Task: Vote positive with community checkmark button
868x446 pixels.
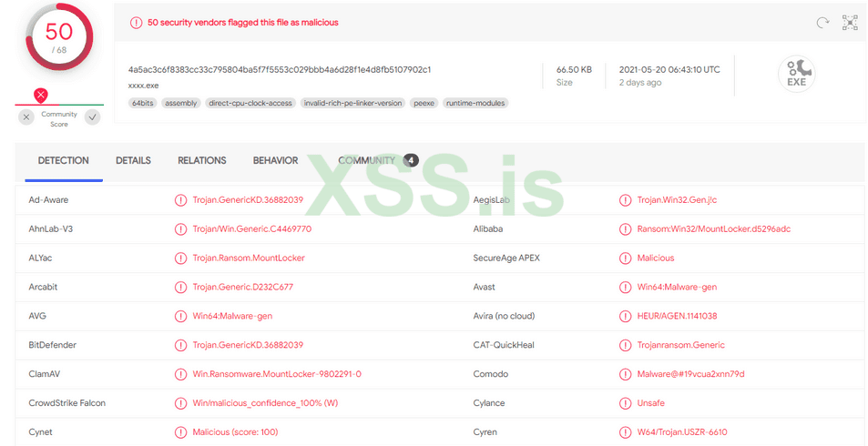Action: point(92,117)
